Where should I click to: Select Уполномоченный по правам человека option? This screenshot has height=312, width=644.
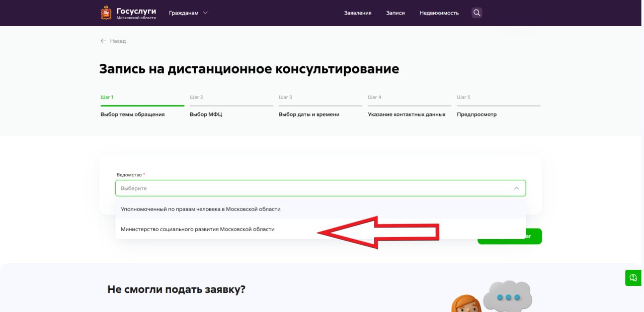[x=201, y=209]
